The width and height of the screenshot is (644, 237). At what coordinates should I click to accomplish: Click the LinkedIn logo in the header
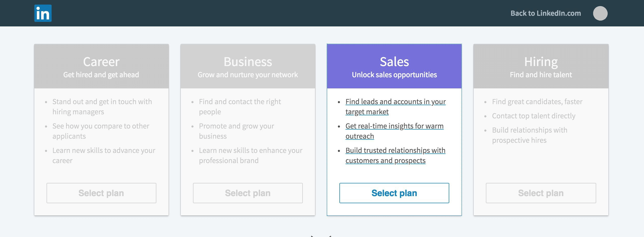tap(42, 13)
